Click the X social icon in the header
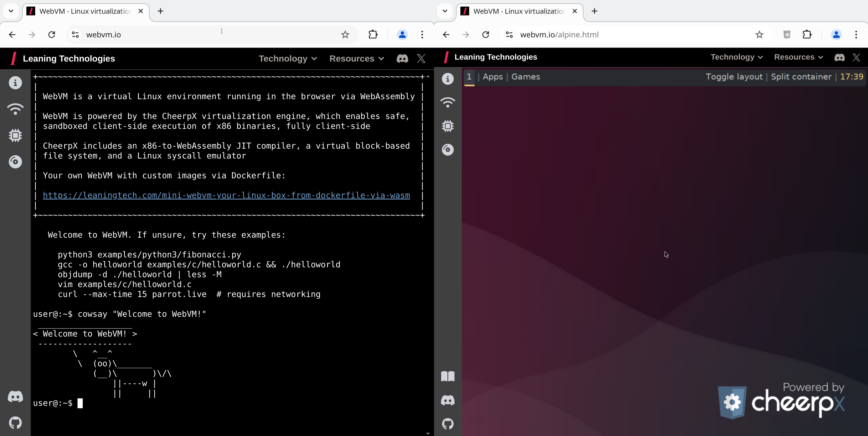Screen dimensions: 868x436 (421, 58)
